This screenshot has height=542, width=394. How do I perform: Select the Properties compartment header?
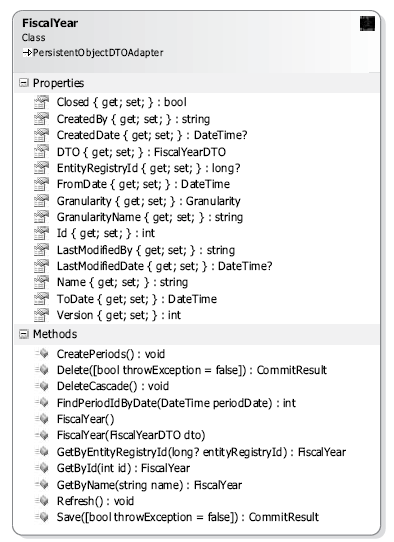196,83
